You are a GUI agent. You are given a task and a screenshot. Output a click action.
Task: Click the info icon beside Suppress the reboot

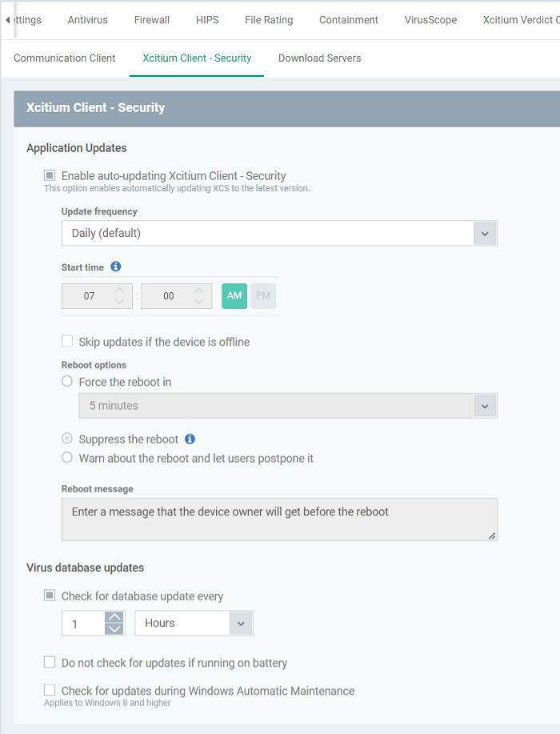pos(190,438)
